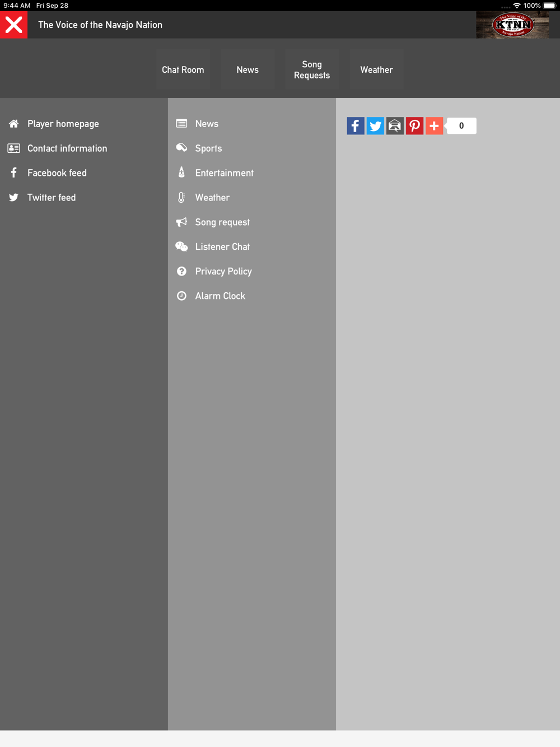Open the Alarm Clock
The height and width of the screenshot is (747, 560).
220,296
